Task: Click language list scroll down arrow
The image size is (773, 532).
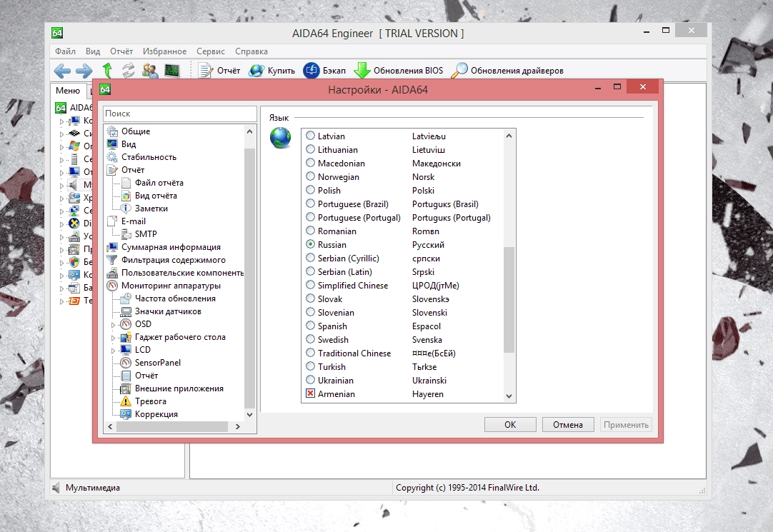Action: [x=509, y=396]
